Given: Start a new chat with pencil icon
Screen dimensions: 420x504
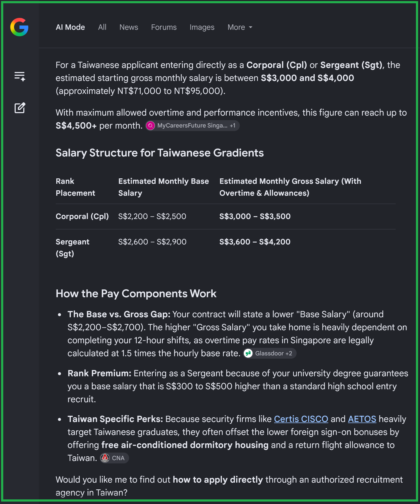Looking at the screenshot, I should tap(20, 108).
